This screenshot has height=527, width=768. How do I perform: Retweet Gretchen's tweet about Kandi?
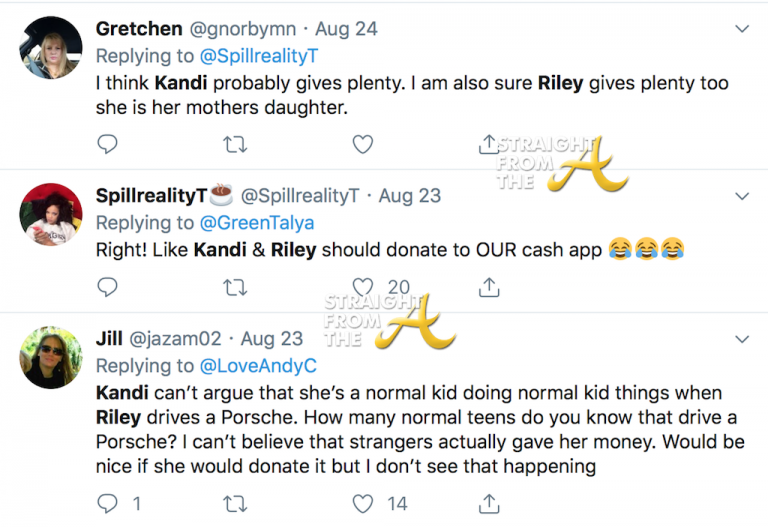click(236, 144)
